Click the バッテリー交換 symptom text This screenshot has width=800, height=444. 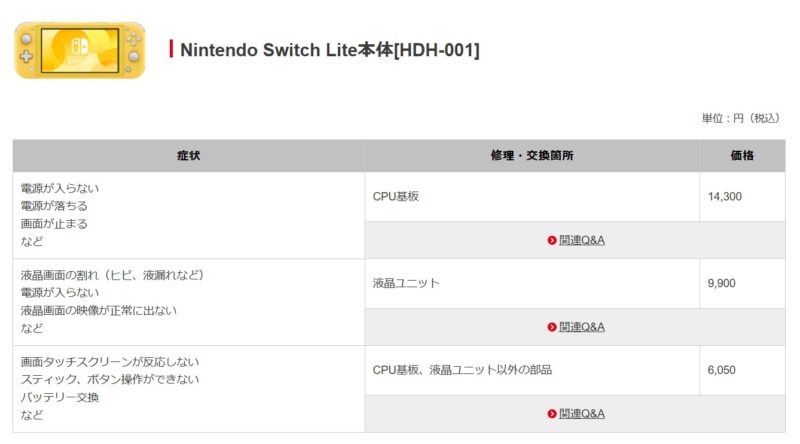tap(60, 397)
